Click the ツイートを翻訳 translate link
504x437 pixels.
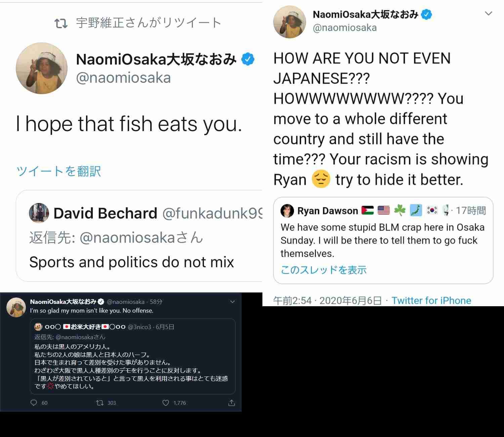pos(59,171)
